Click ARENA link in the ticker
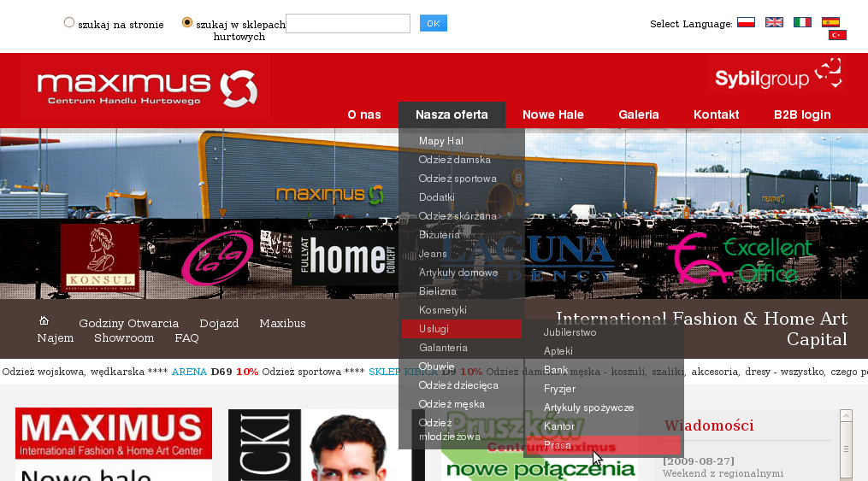This screenshot has height=481, width=868. point(189,372)
